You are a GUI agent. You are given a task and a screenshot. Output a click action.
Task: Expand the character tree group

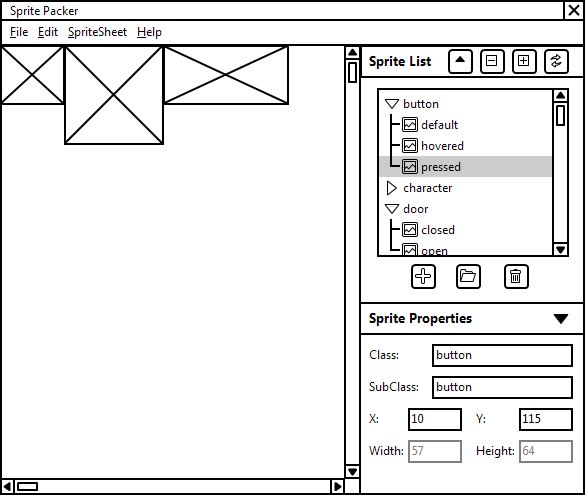pos(391,188)
